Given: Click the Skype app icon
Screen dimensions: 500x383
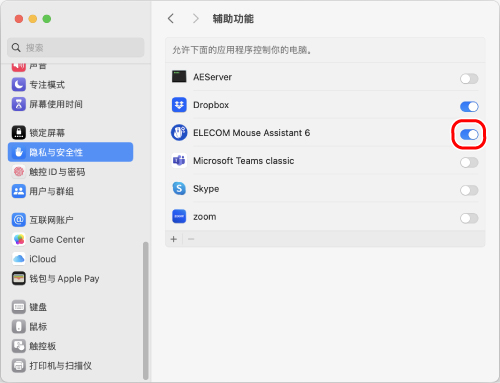Looking at the screenshot, I should click(x=179, y=189).
